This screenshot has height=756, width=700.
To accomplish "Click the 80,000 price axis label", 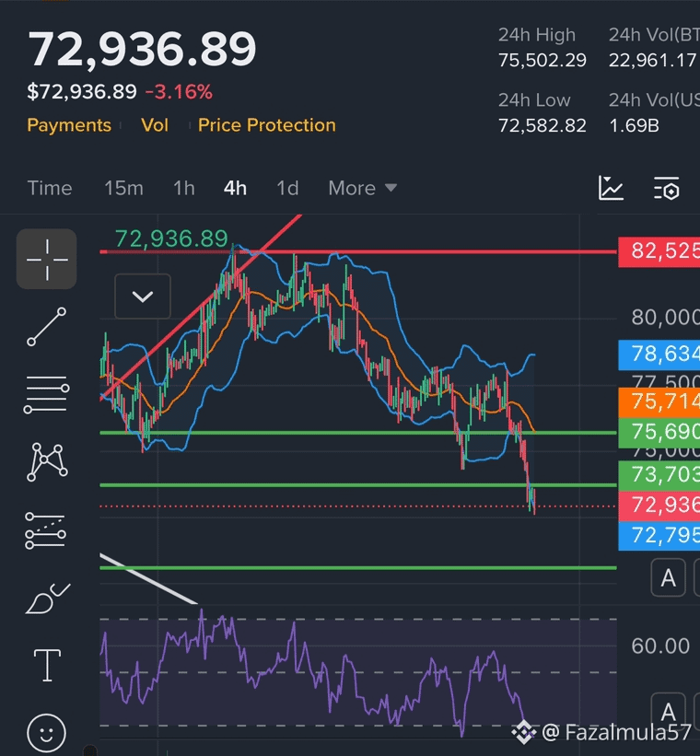I will [666, 318].
